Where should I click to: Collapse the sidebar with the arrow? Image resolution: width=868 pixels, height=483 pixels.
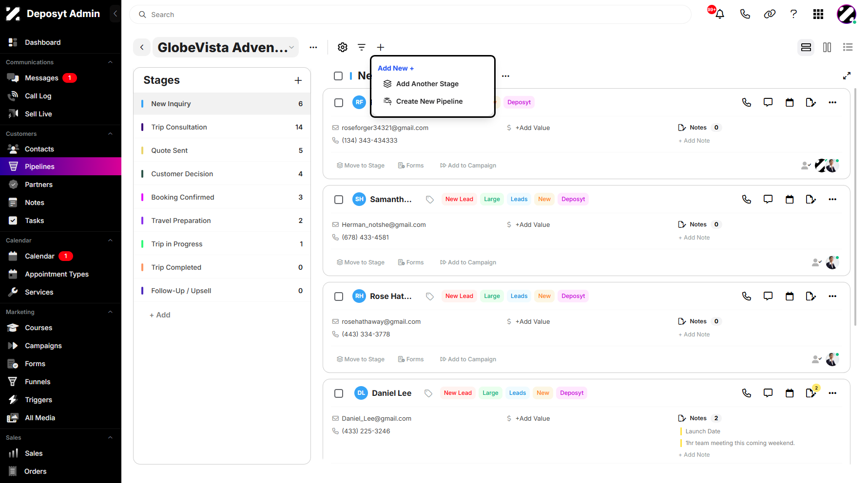pos(115,14)
